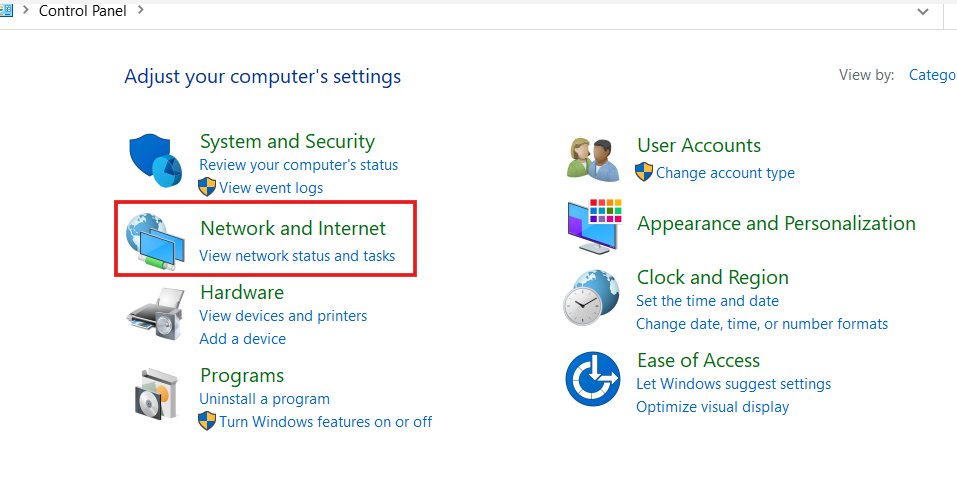
Task: Click the Control Panel icon in address bar
Action: click(5, 11)
